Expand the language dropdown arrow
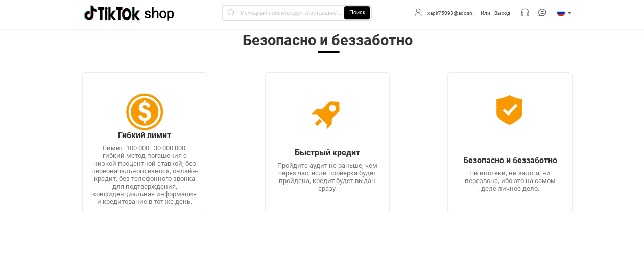The image size is (644, 273). tap(569, 13)
